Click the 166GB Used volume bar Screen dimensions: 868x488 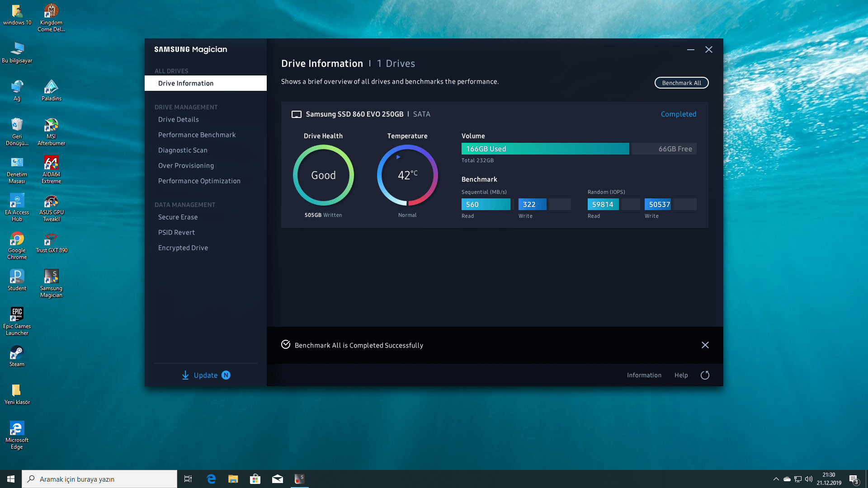pyautogui.click(x=545, y=149)
